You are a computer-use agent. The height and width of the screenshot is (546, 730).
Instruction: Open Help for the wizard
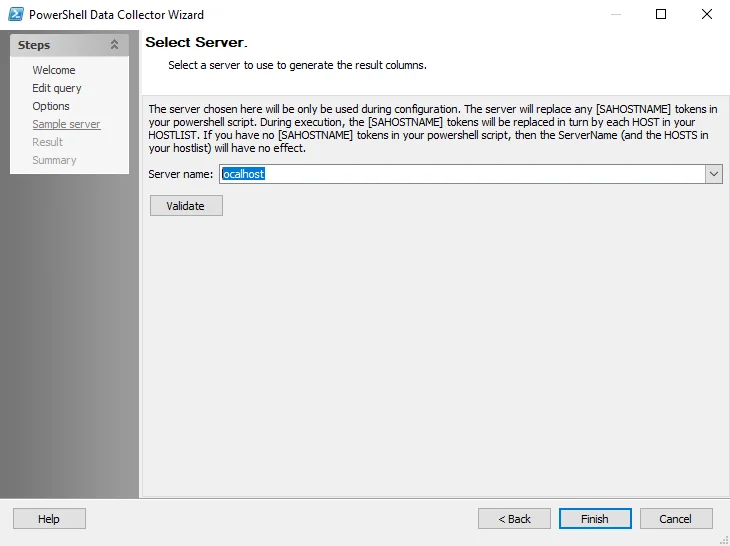coord(49,519)
